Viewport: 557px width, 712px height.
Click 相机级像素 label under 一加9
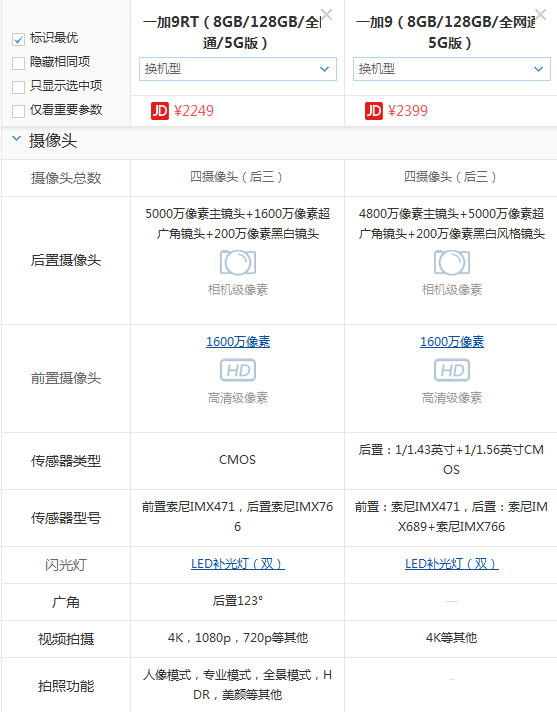point(452,289)
